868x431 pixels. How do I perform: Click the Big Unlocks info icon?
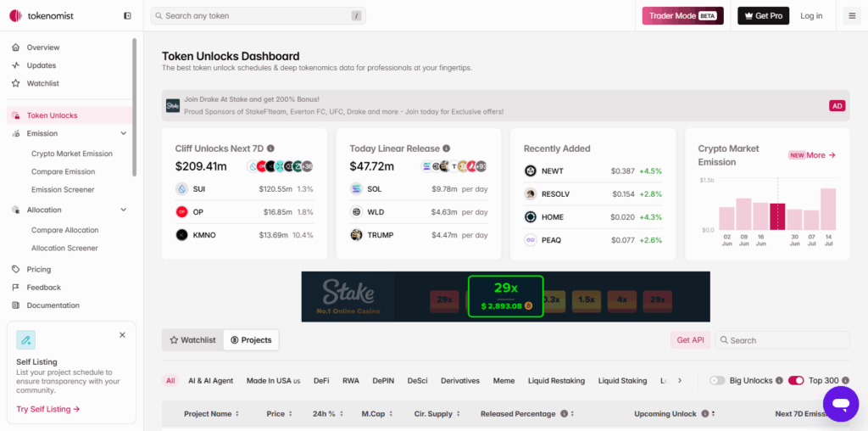[779, 381]
